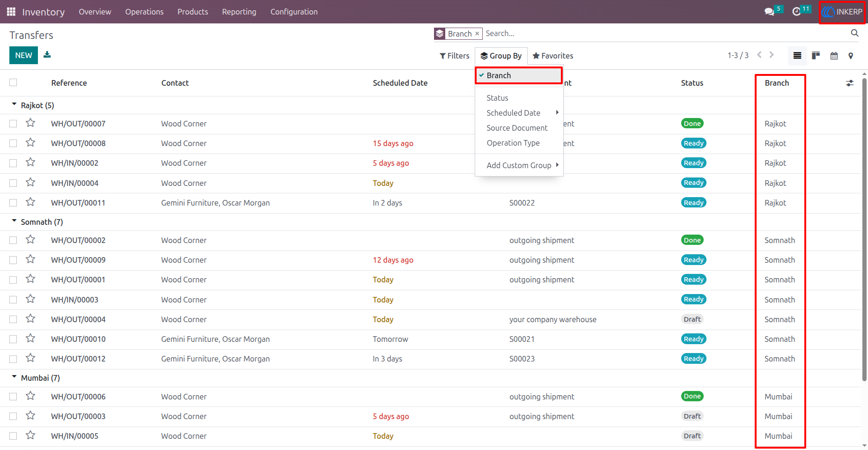The width and height of the screenshot is (868, 450).
Task: Open the Favorites dropdown
Action: coord(553,56)
